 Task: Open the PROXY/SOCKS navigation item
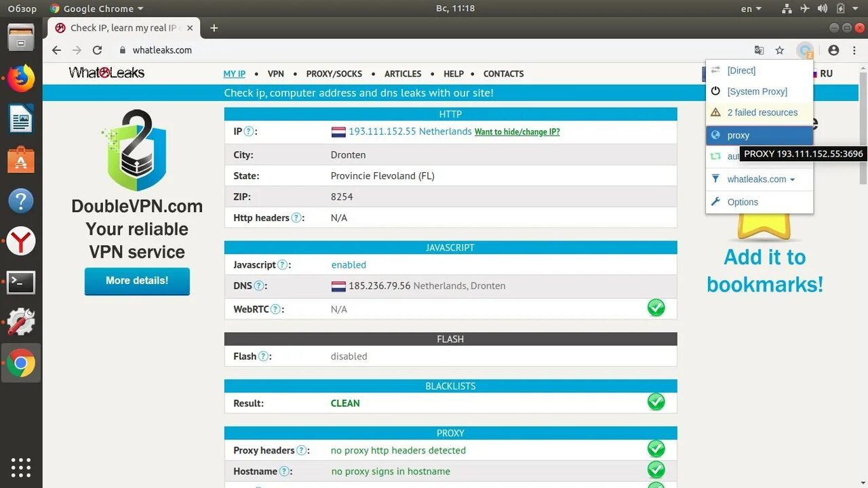[x=334, y=74]
